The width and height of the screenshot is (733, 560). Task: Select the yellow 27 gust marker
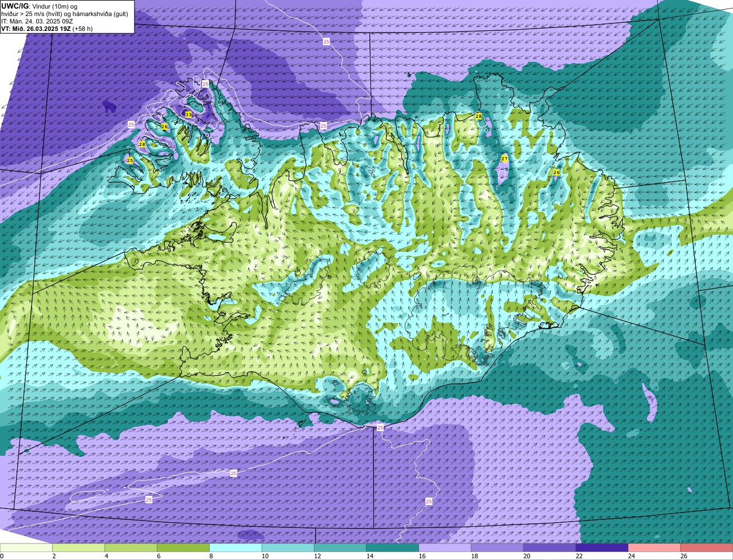point(505,159)
